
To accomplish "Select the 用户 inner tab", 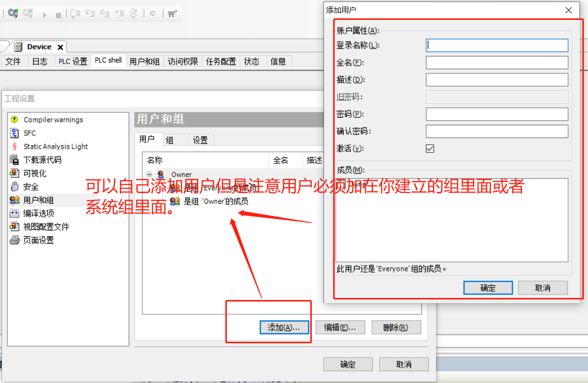I will [147, 140].
